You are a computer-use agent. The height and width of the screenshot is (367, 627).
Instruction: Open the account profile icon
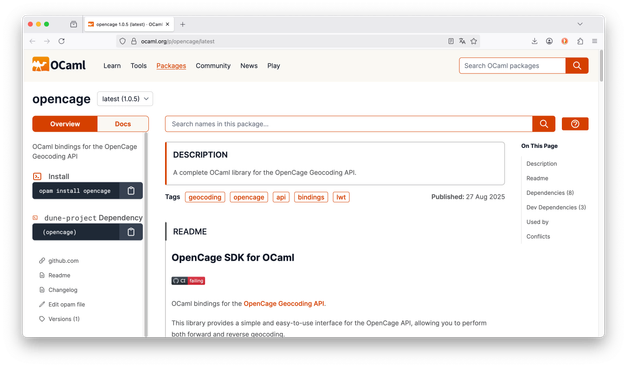(x=549, y=41)
